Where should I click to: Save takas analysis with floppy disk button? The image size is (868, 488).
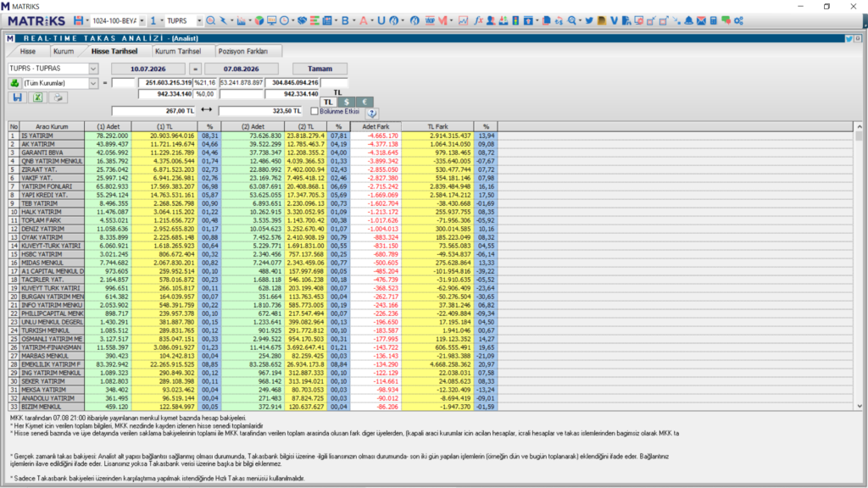(17, 97)
